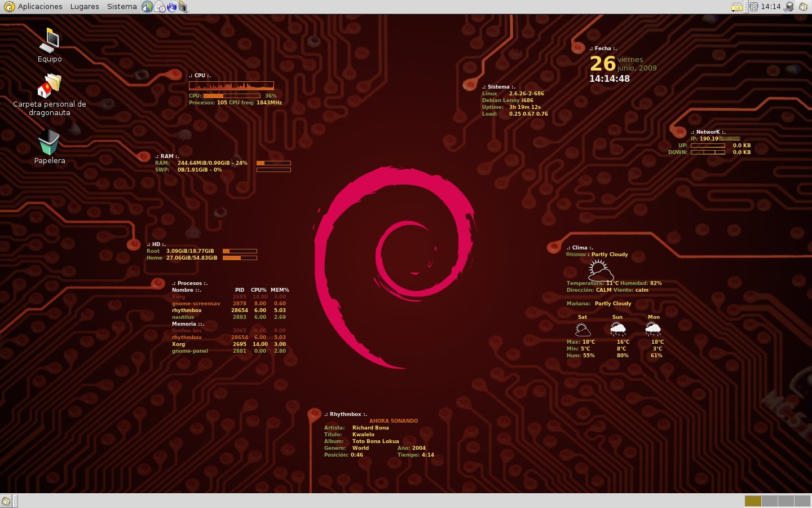The height and width of the screenshot is (508, 812).
Task: Click the 'viernes' weekday text
Action: click(x=630, y=59)
